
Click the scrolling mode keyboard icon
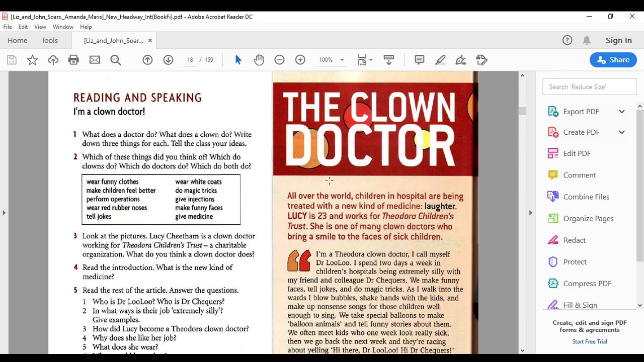388,60
